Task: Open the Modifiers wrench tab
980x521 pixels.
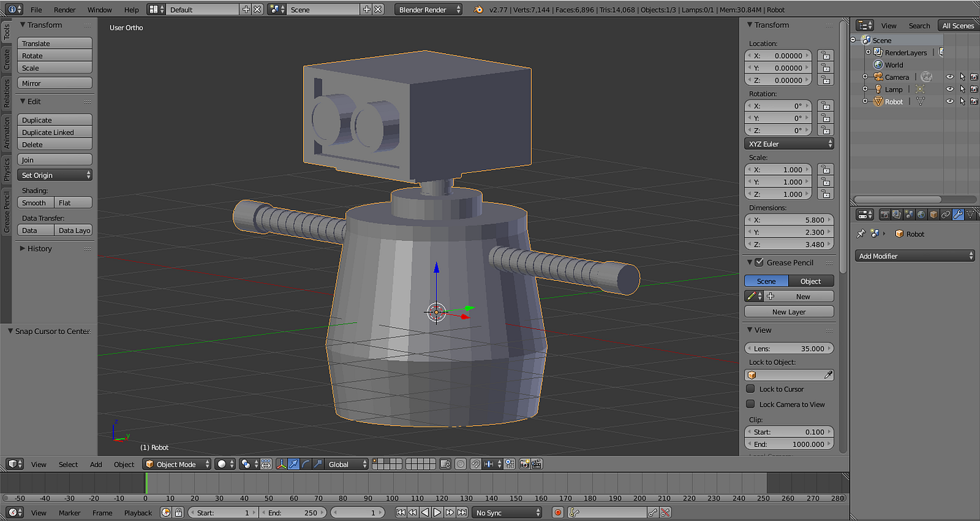Action: pyautogui.click(x=958, y=214)
